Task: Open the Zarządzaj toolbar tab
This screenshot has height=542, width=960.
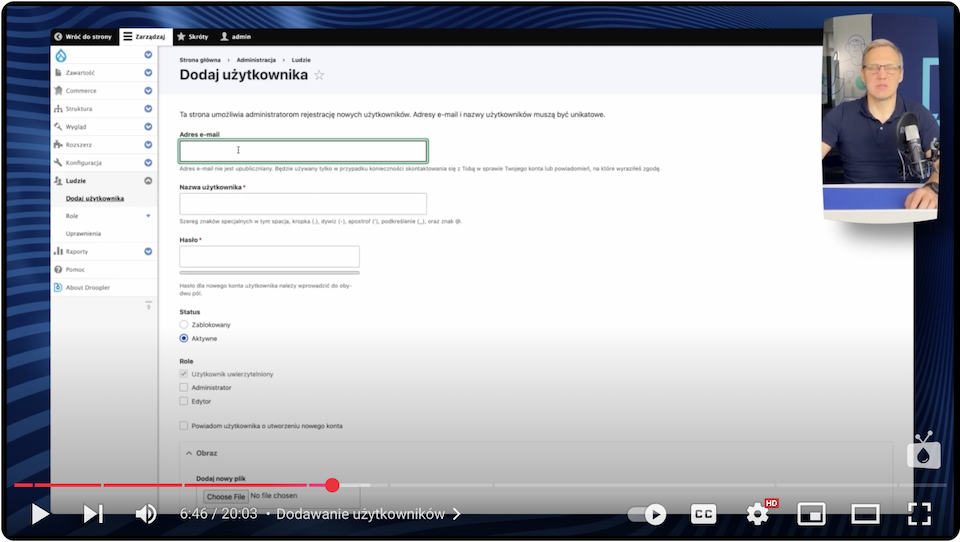Action: point(145,37)
